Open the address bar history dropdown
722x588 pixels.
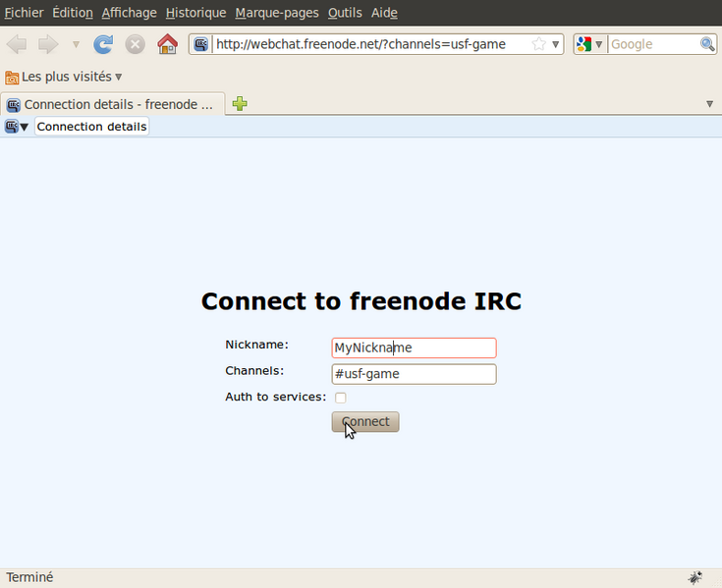tap(556, 44)
